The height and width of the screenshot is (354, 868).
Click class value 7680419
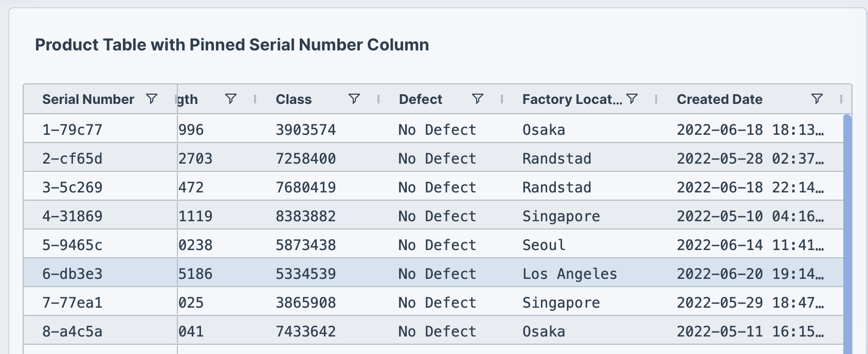point(305,187)
